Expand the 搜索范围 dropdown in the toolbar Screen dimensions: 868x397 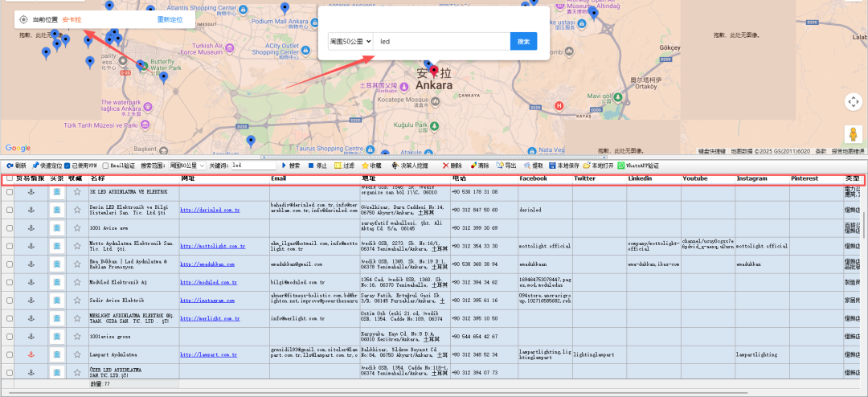tap(187, 166)
